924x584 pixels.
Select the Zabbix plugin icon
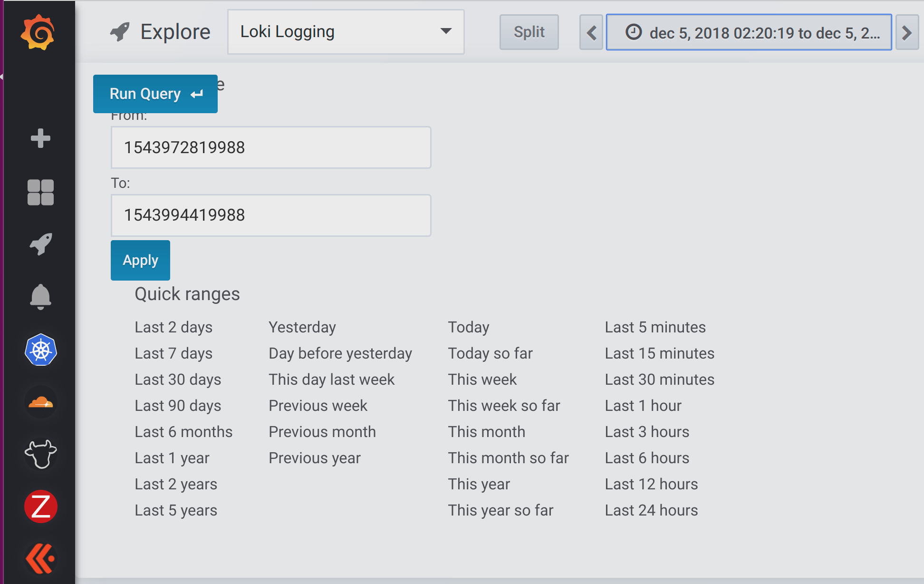(40, 506)
